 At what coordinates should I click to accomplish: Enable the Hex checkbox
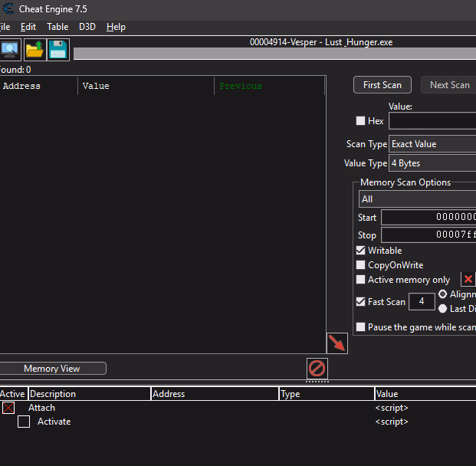(x=360, y=121)
